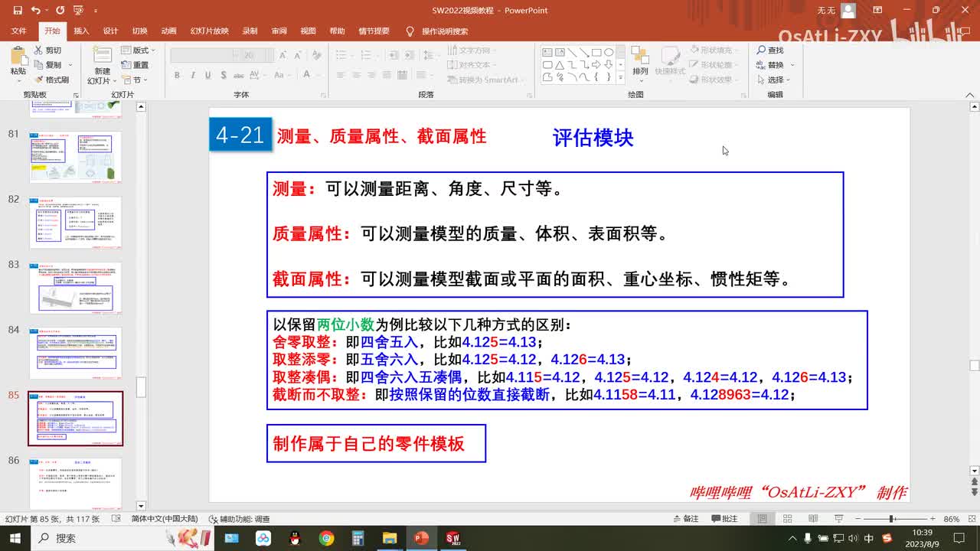Switch to the Design (设计) tab

pyautogui.click(x=110, y=31)
